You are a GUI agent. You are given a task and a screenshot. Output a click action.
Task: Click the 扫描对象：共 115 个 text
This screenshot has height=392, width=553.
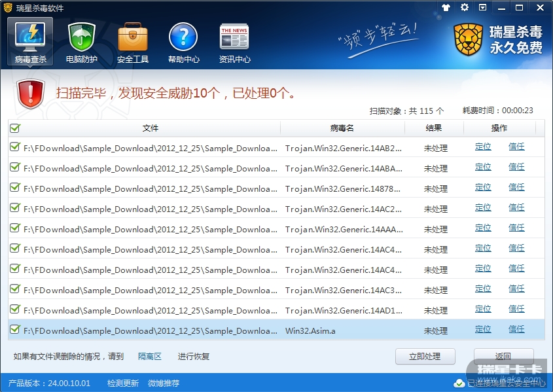(406, 111)
